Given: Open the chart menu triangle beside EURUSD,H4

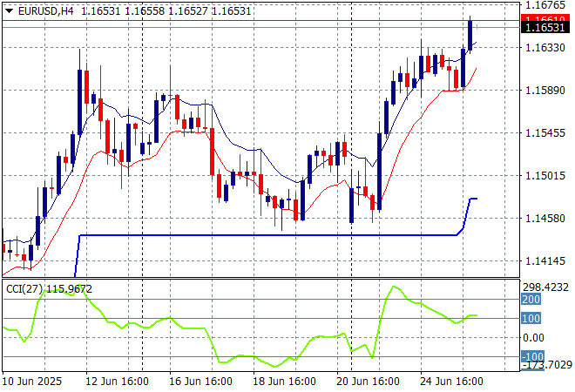Looking at the screenshot, I should point(9,11).
